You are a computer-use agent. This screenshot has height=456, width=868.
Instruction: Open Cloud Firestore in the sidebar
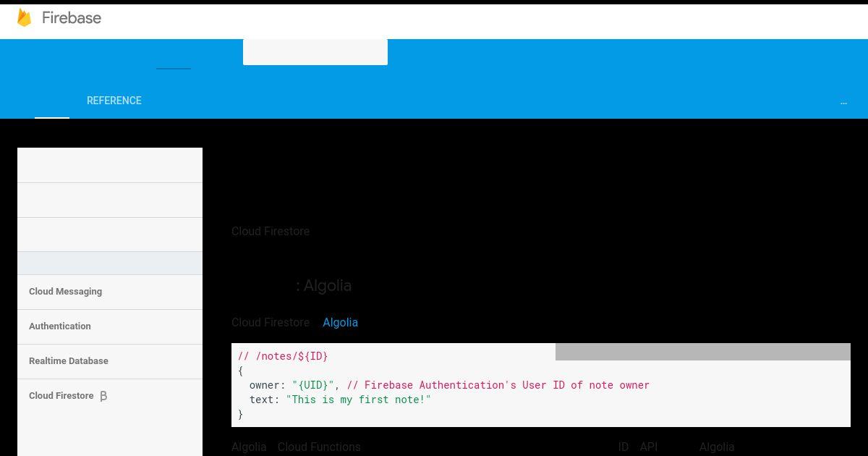(61, 396)
